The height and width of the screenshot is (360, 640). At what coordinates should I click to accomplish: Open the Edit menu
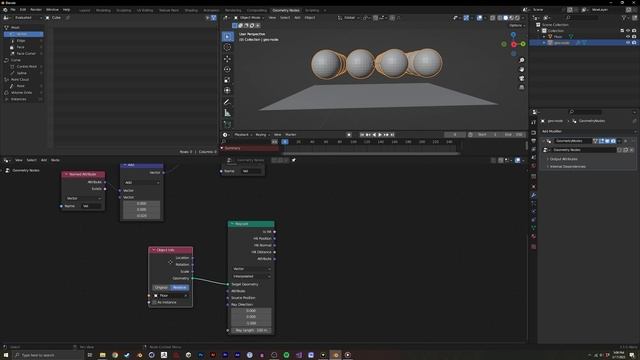point(23,10)
